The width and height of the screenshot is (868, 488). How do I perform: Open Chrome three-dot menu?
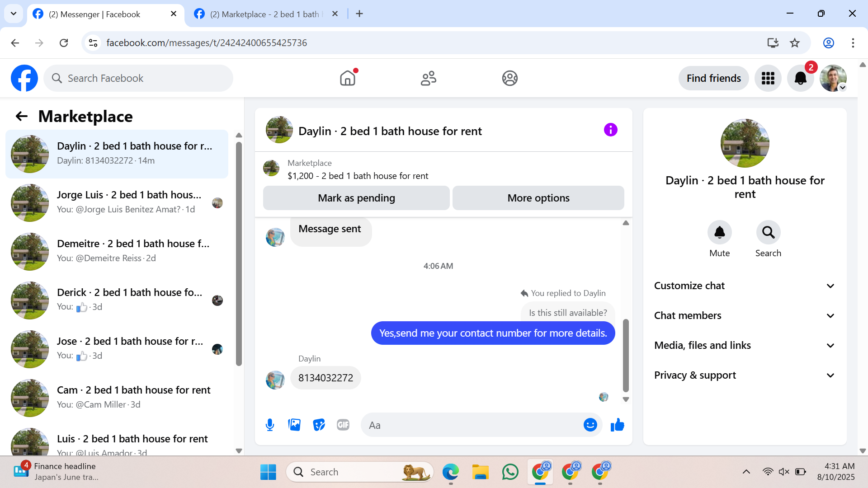[x=853, y=43]
